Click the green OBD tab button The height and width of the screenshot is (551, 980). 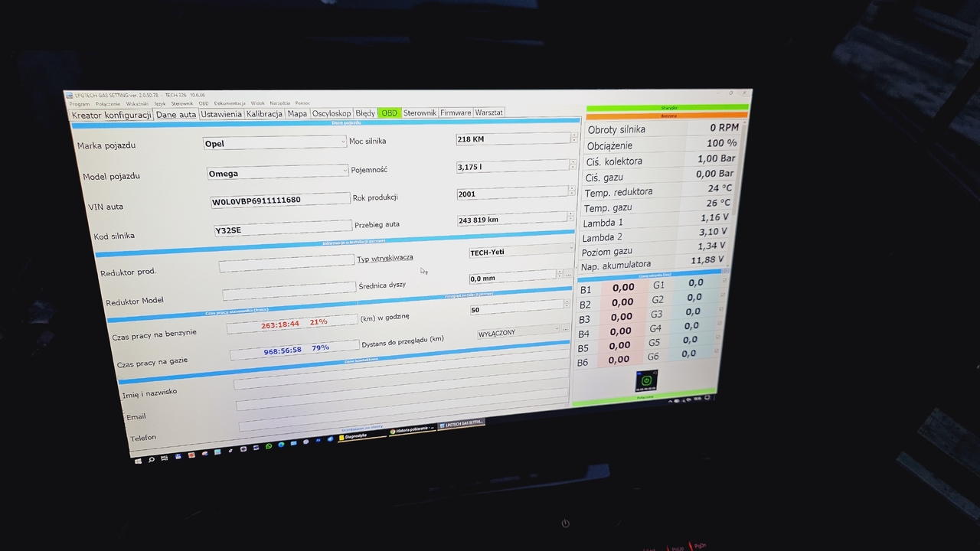click(x=389, y=112)
